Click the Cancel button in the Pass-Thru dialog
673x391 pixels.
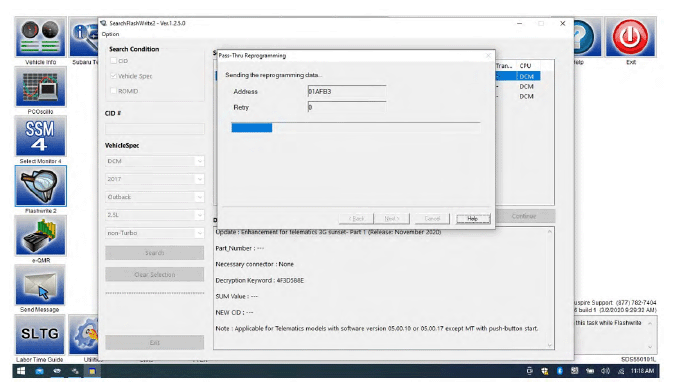pos(432,218)
